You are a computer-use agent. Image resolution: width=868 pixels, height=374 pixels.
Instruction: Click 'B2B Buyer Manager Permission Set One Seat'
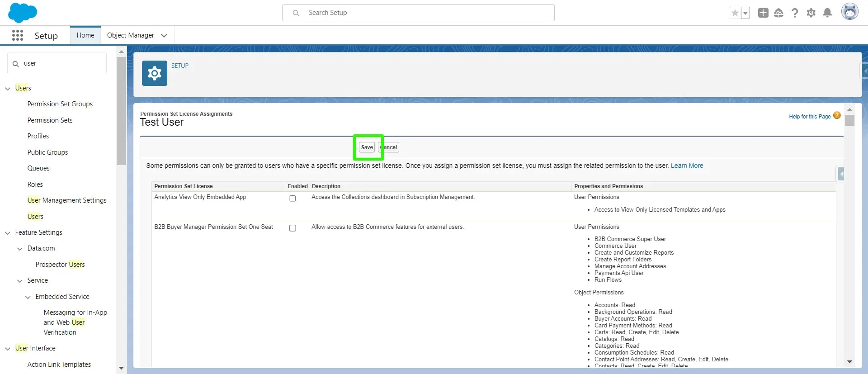coord(213,227)
